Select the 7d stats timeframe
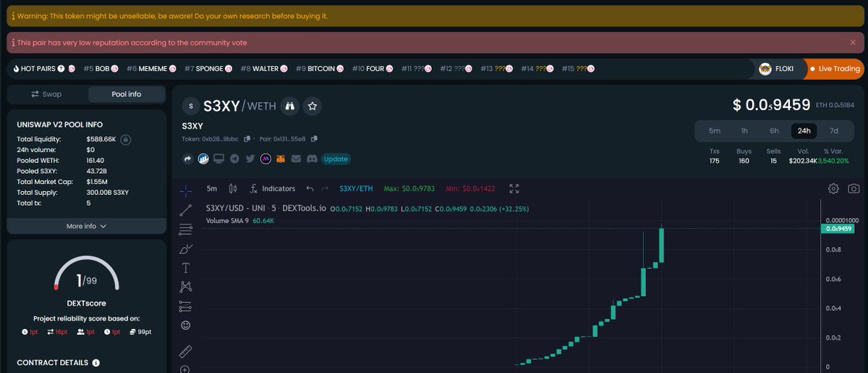The image size is (868, 373). (x=833, y=131)
